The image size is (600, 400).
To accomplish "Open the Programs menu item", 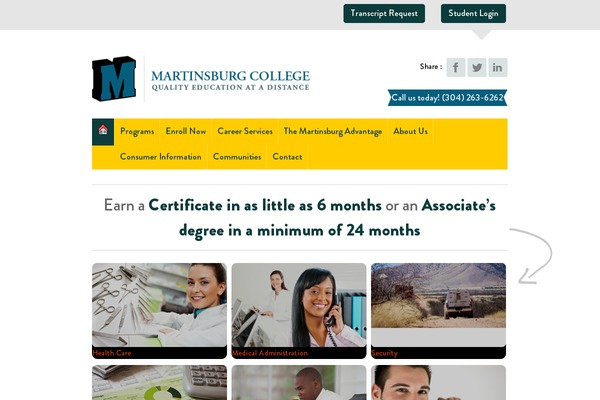I will 137,131.
